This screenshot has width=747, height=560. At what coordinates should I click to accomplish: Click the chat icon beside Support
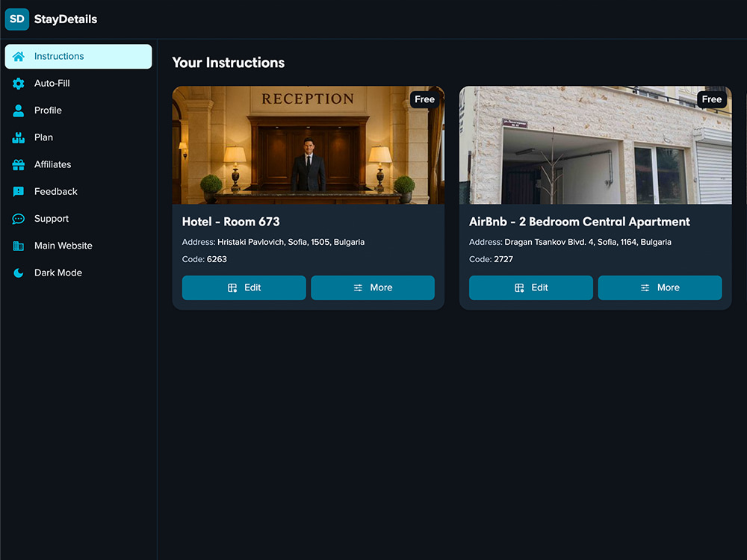tap(19, 219)
